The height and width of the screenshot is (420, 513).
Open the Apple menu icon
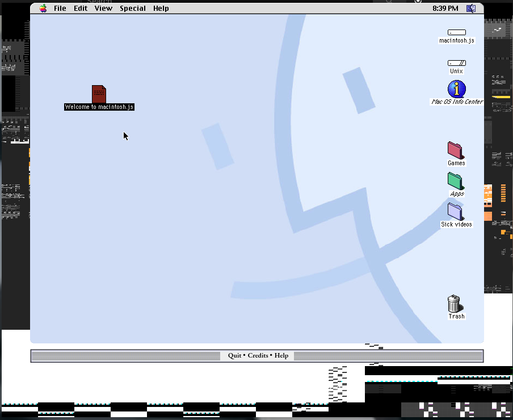(43, 8)
